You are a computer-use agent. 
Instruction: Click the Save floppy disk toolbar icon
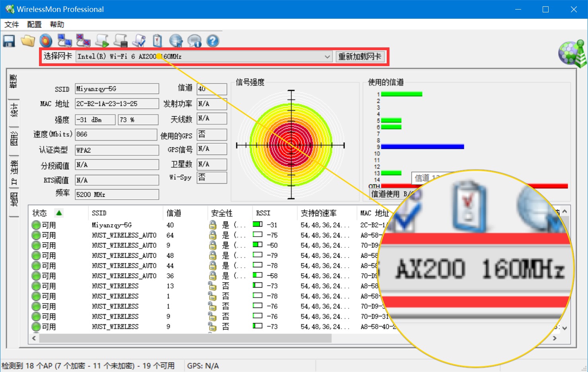9,41
